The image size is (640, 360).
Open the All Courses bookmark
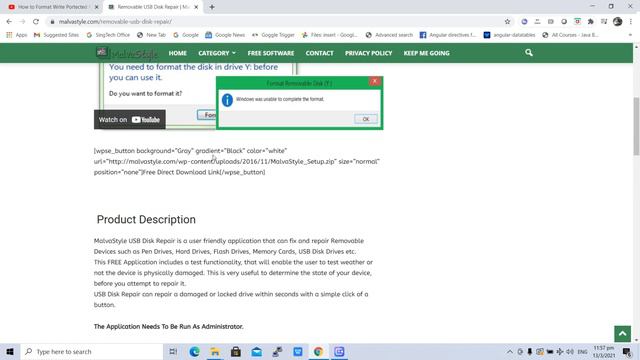pos(570,35)
